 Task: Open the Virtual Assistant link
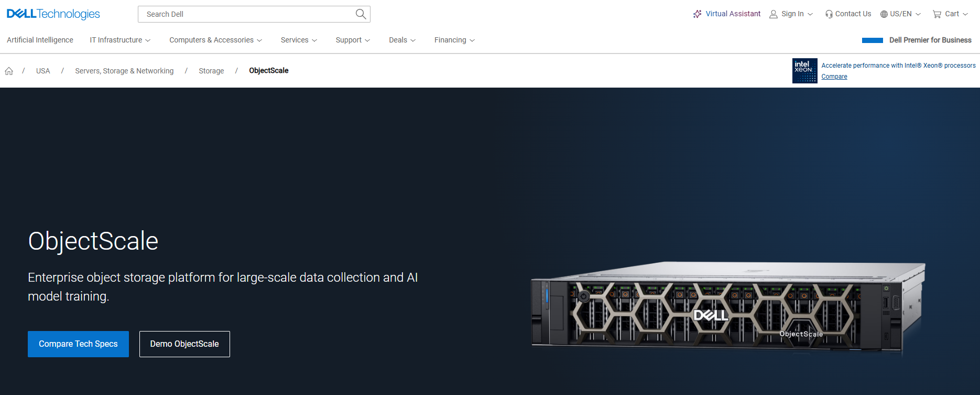tap(733, 14)
